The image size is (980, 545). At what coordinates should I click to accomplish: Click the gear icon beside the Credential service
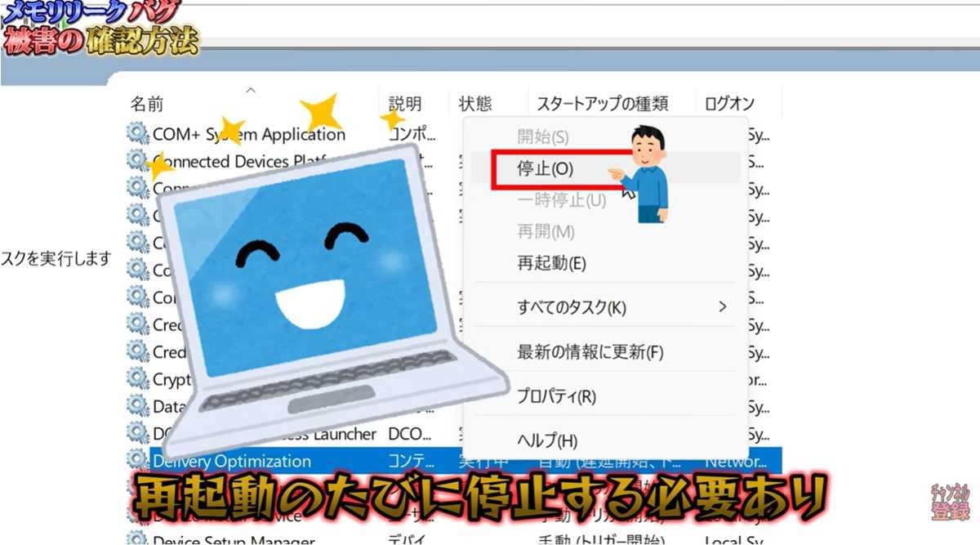pyautogui.click(x=136, y=324)
